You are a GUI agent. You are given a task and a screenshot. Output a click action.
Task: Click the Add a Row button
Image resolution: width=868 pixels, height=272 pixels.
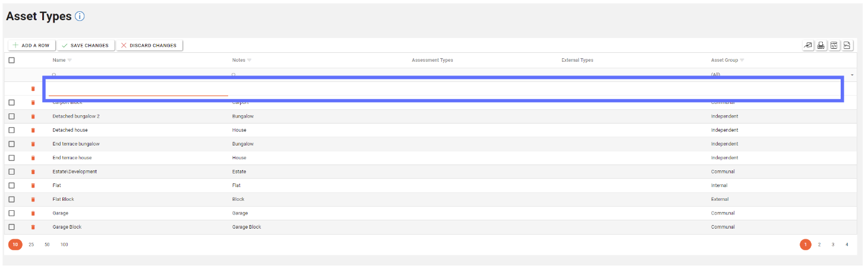coord(31,45)
